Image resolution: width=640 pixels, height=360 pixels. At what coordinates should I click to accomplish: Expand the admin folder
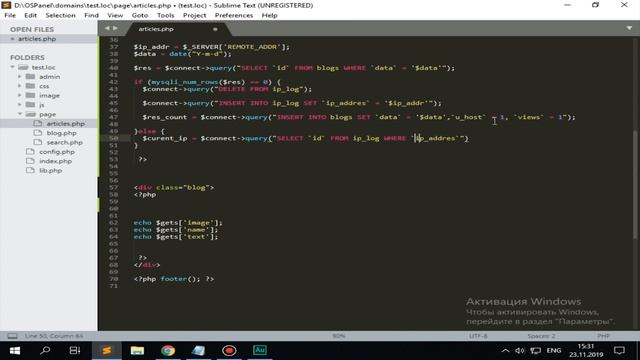click(20, 76)
